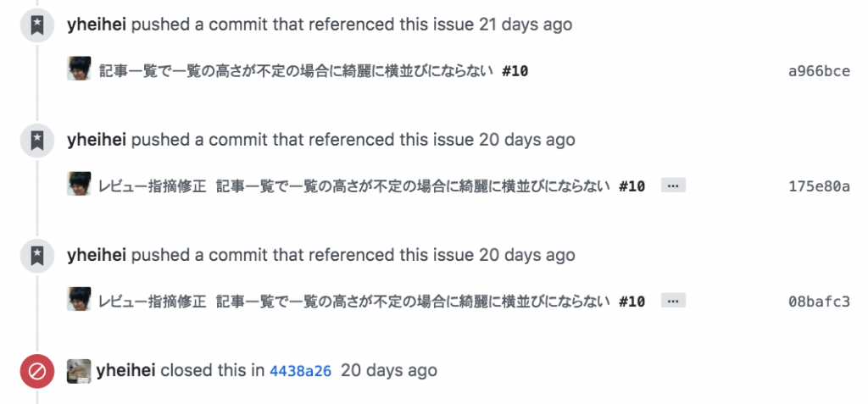Click the avatar next to commit a966bce
This screenshot has width=868, height=404.
[x=79, y=69]
